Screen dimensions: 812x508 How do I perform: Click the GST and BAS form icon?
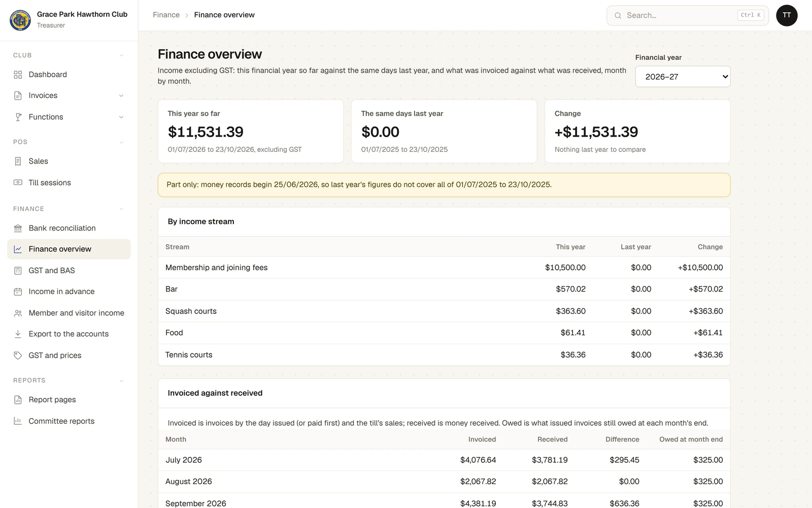(x=18, y=270)
